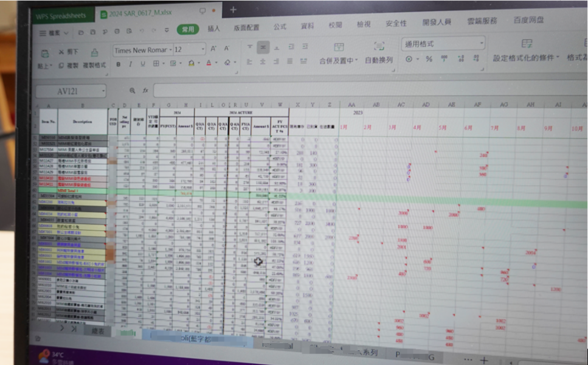The height and width of the screenshot is (365, 588).
Task: Click the borders icon
Action: [x=156, y=63]
